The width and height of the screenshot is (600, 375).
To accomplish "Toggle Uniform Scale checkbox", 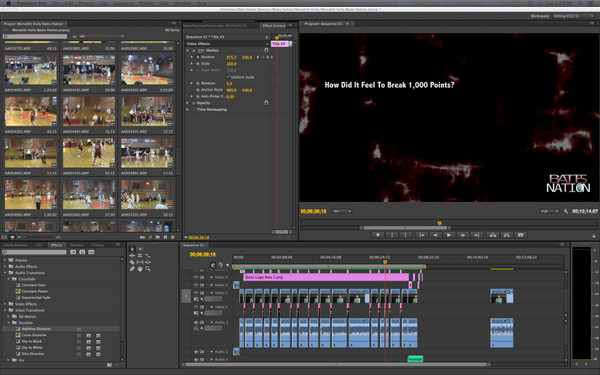I will (x=229, y=77).
